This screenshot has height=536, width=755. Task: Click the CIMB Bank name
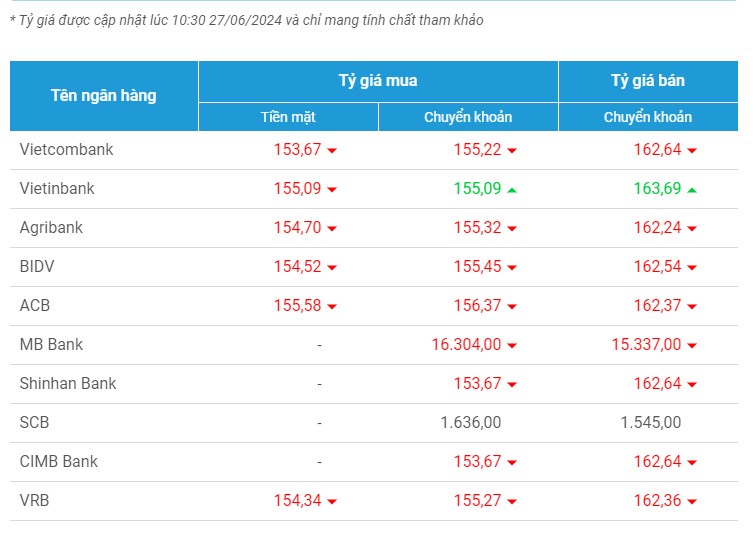pyautogui.click(x=59, y=462)
